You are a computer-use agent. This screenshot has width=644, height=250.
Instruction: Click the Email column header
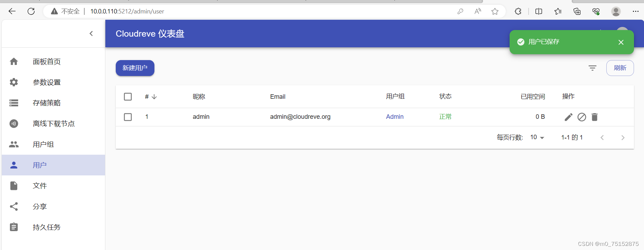click(x=278, y=97)
